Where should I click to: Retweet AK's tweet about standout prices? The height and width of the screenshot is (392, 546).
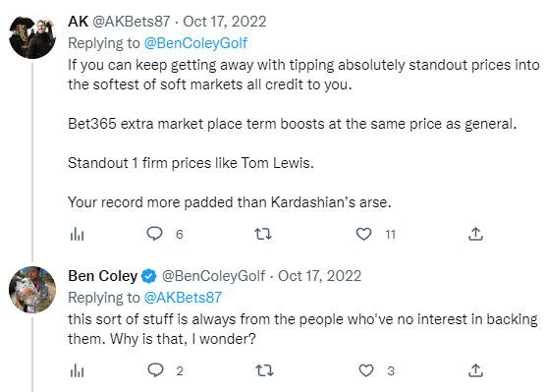[263, 234]
